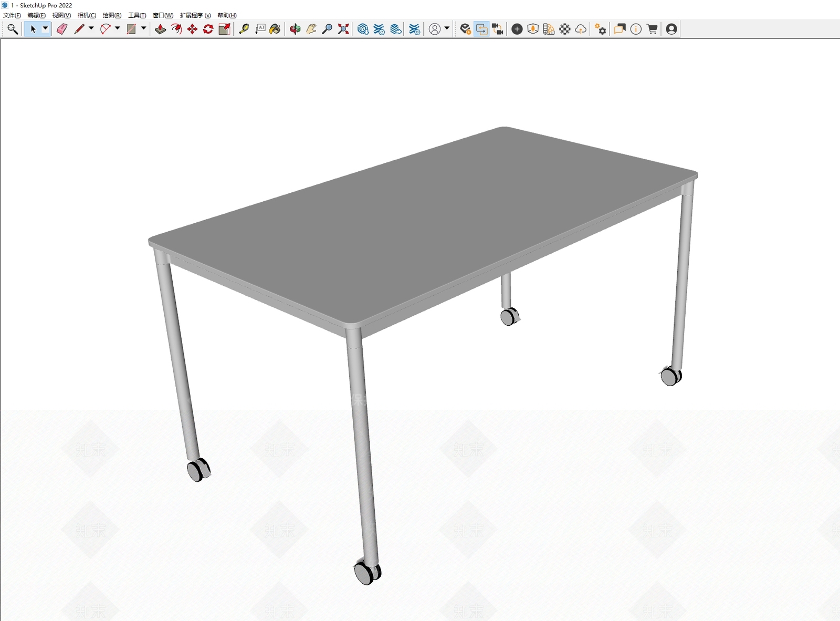Click the black plus circle icon

(x=517, y=29)
